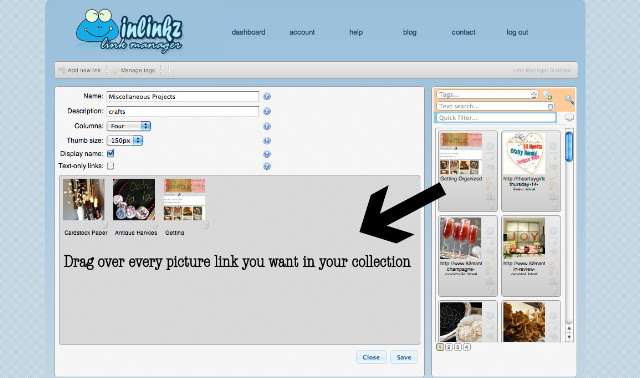Focus the Tags filter field
This screenshot has height=378, width=640.
tap(487, 94)
